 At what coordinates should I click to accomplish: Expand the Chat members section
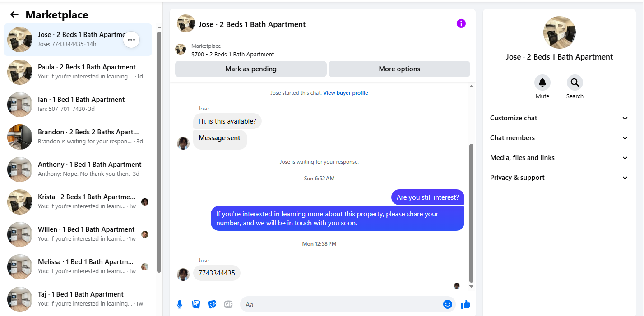click(559, 138)
